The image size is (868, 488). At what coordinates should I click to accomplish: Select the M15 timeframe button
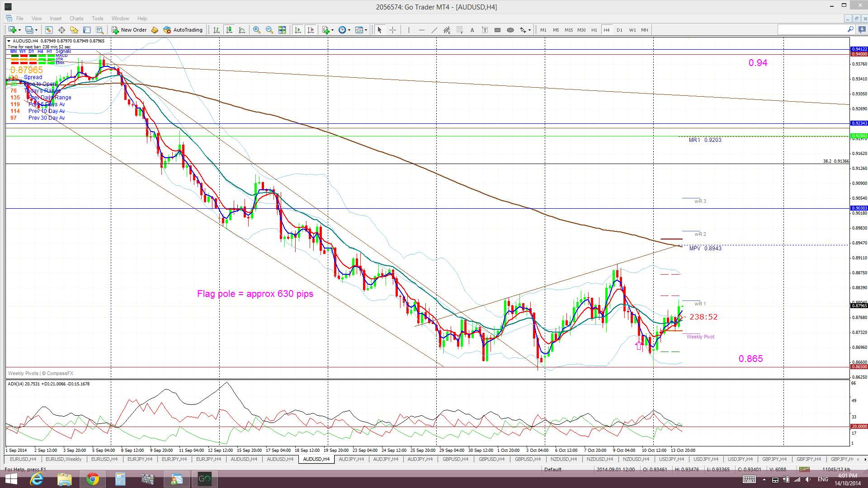pos(568,30)
